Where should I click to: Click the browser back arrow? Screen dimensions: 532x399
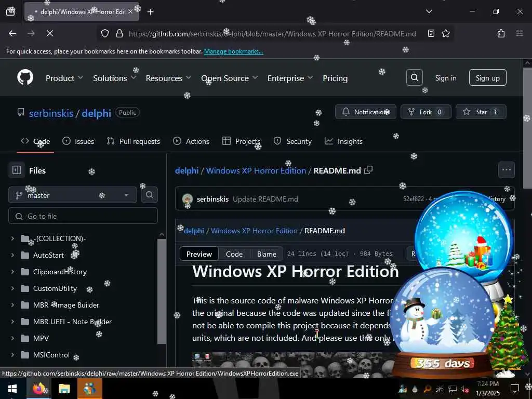pos(12,33)
